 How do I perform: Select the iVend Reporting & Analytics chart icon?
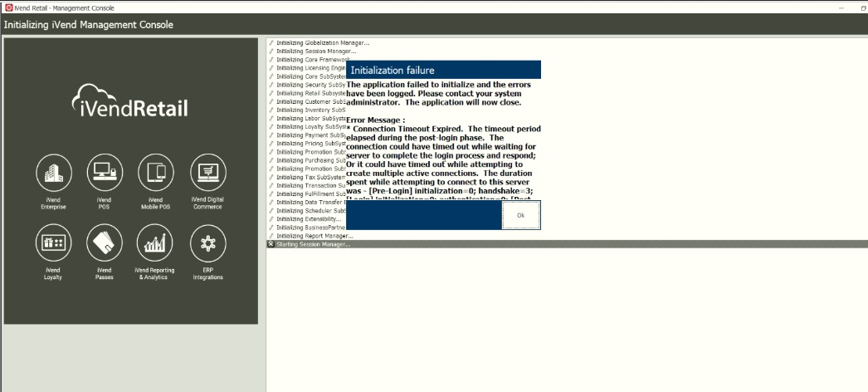click(x=154, y=243)
